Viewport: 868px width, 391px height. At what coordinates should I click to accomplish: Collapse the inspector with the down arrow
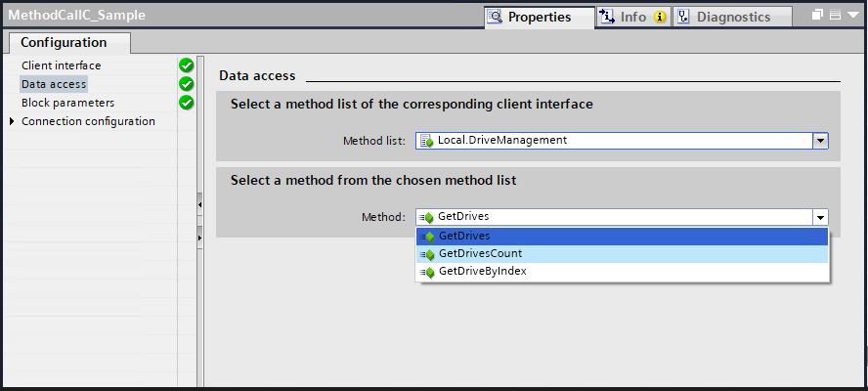pos(851,16)
